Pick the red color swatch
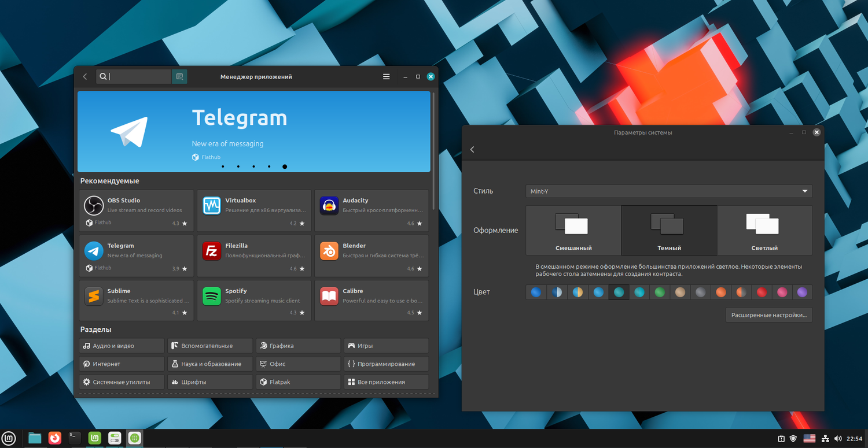Image resolution: width=868 pixels, height=448 pixels. click(762, 293)
